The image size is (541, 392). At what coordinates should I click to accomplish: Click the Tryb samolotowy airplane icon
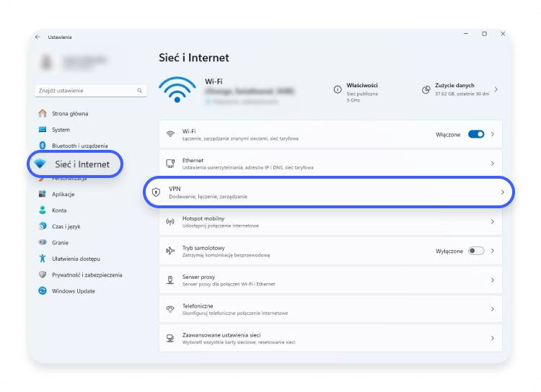(170, 251)
